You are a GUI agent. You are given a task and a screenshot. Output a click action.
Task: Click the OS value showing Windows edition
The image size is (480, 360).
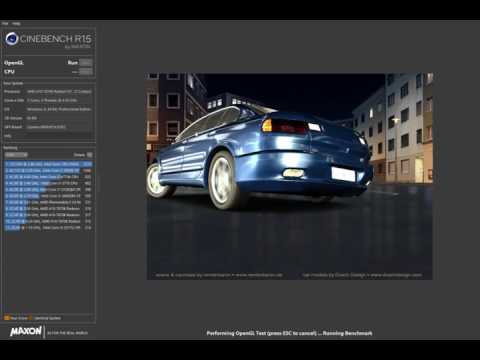coord(59,109)
